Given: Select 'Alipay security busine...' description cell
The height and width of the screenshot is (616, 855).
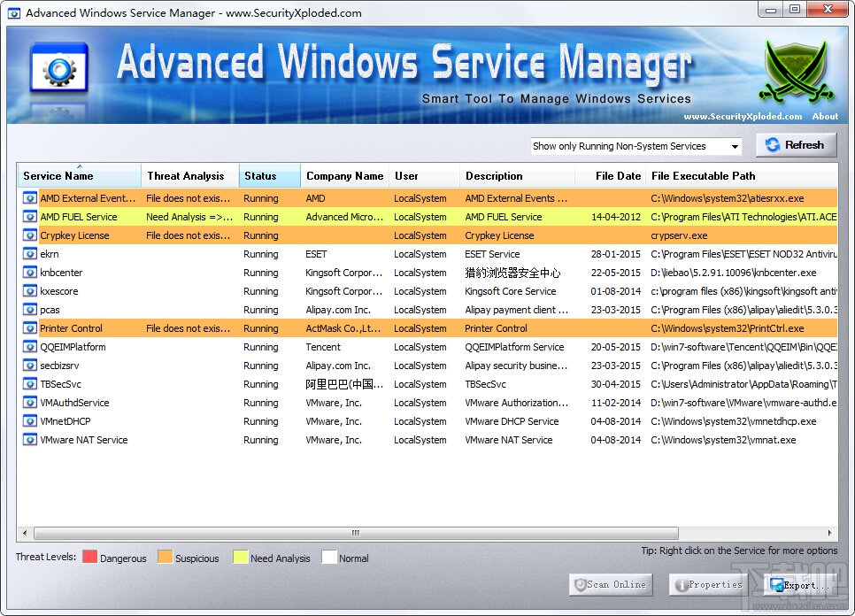Looking at the screenshot, I should 516,366.
